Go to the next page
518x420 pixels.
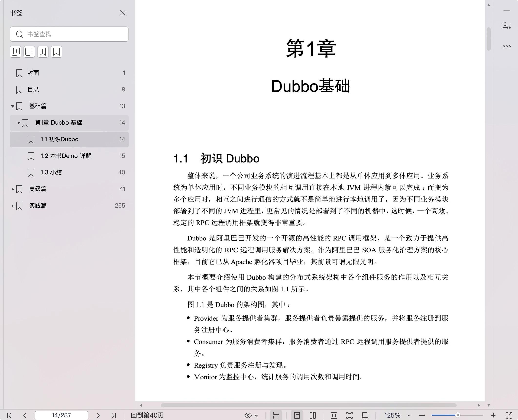click(x=98, y=415)
